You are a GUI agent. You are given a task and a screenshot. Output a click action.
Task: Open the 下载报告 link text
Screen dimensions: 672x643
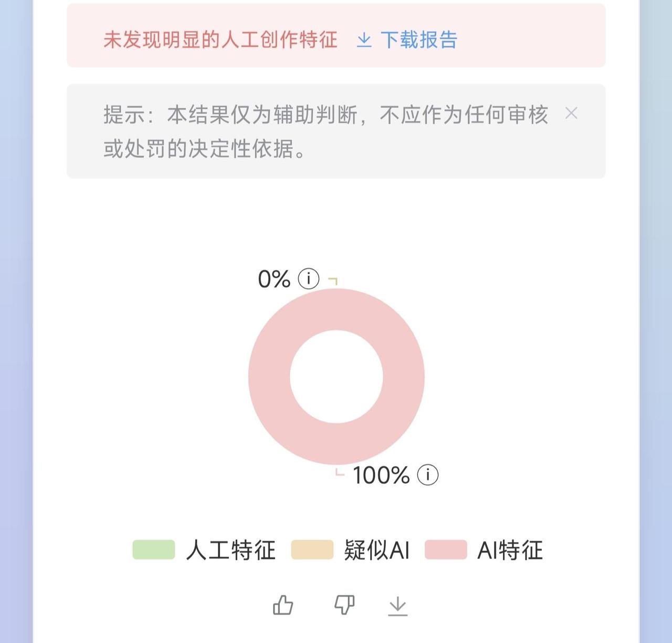tap(418, 40)
